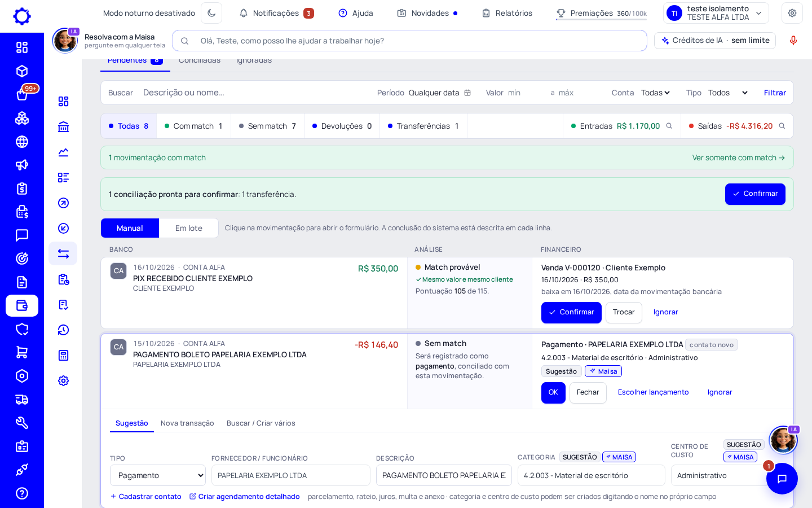
Task: Filter list by Sem match 7
Action: point(268,126)
